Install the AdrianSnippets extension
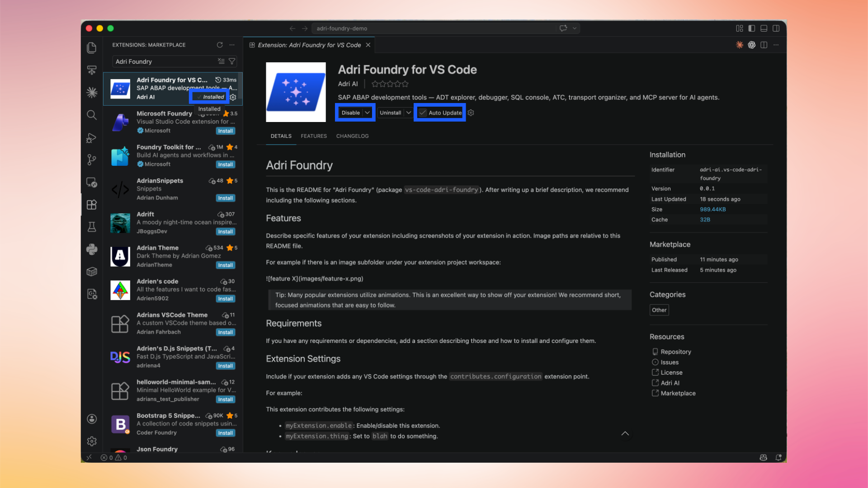The image size is (868, 488). tap(225, 198)
